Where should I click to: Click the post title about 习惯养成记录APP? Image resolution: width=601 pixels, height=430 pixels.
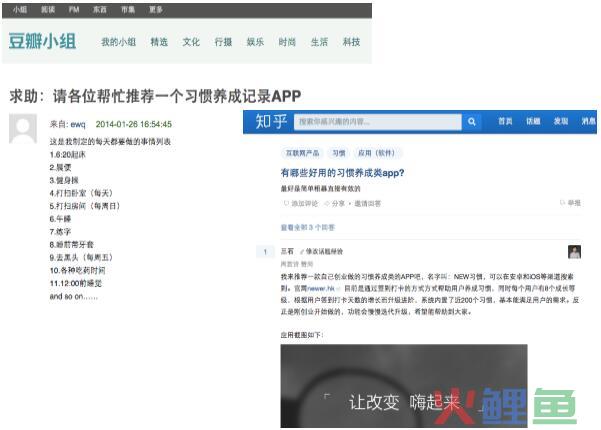pyautogui.click(x=155, y=96)
